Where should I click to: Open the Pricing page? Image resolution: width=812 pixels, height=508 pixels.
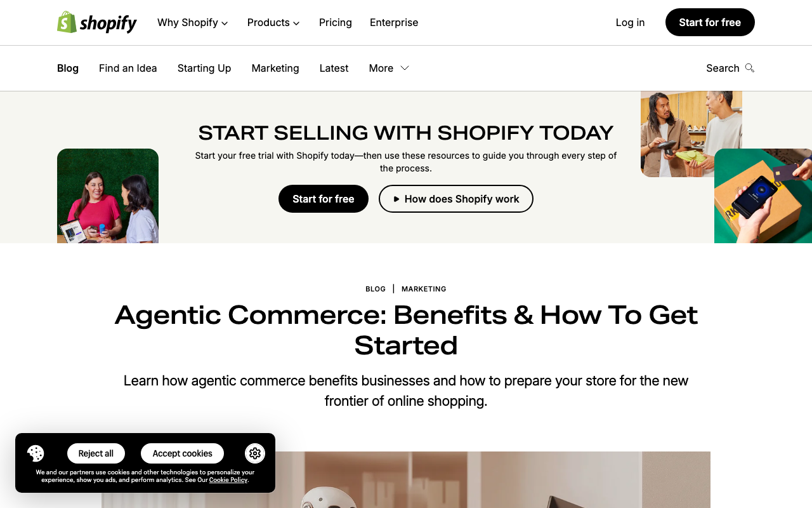coord(335,22)
